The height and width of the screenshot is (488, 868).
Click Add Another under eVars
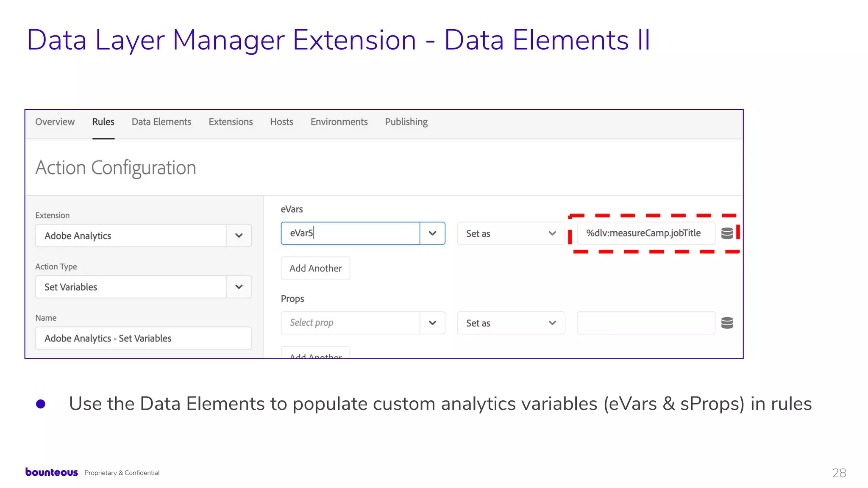[x=315, y=268]
